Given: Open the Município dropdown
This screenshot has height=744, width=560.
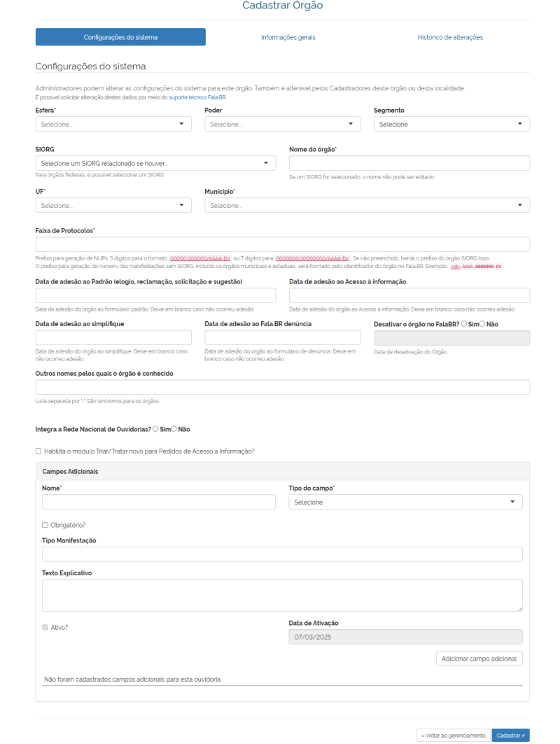Looking at the screenshot, I should tap(367, 205).
